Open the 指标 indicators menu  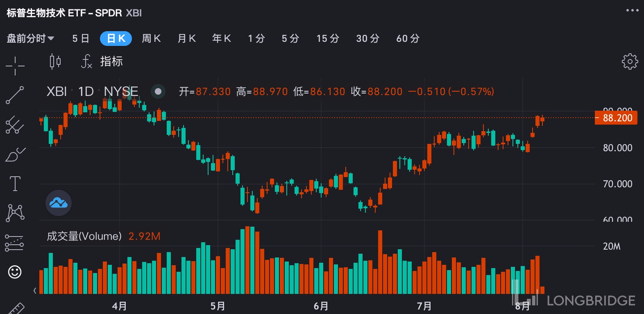point(102,61)
